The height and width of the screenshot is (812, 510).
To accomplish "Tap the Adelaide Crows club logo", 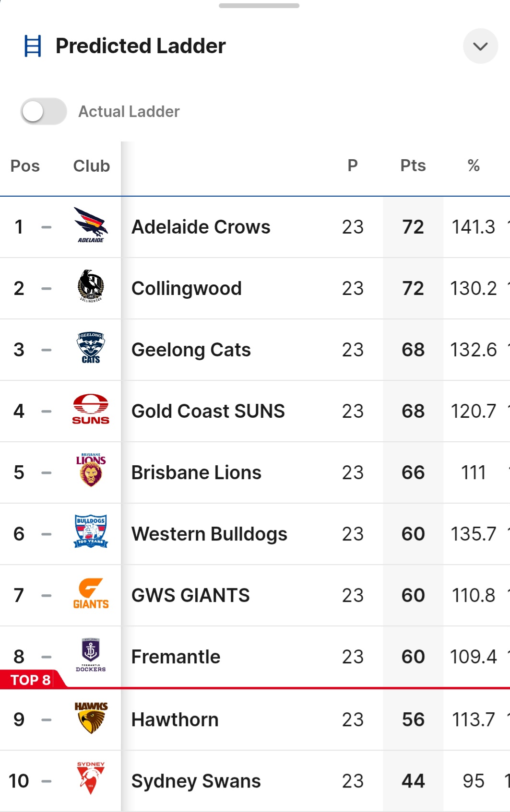I will point(91,225).
